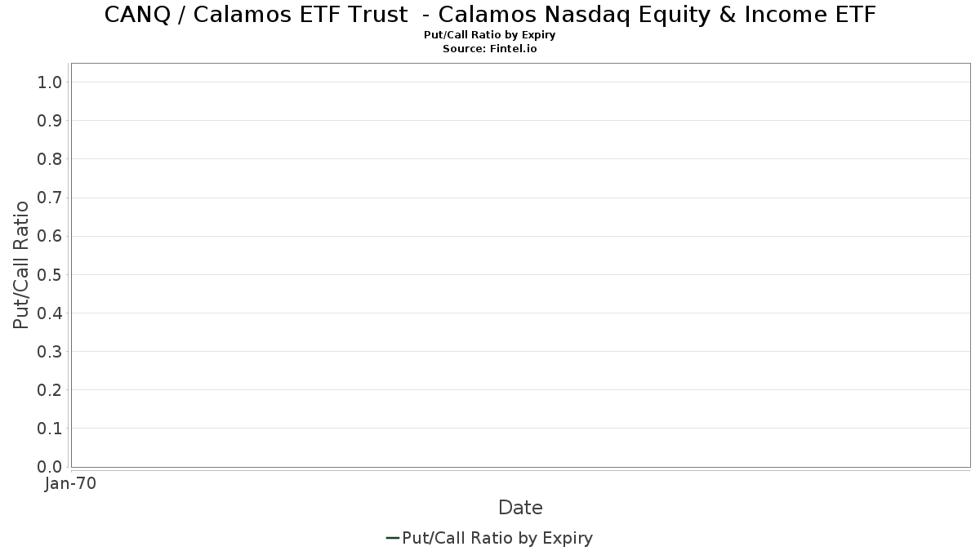Click the 0.5 y-axis label
980x551 pixels.
coord(50,275)
